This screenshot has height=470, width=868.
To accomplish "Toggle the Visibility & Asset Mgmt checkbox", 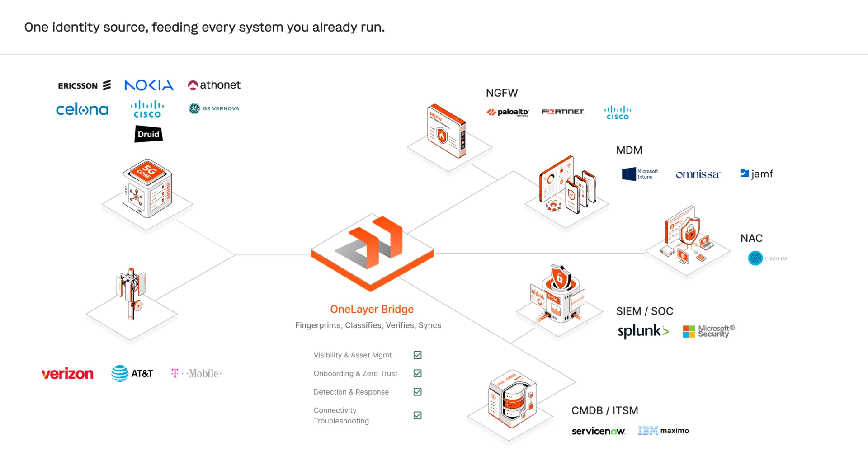I will pyautogui.click(x=418, y=355).
